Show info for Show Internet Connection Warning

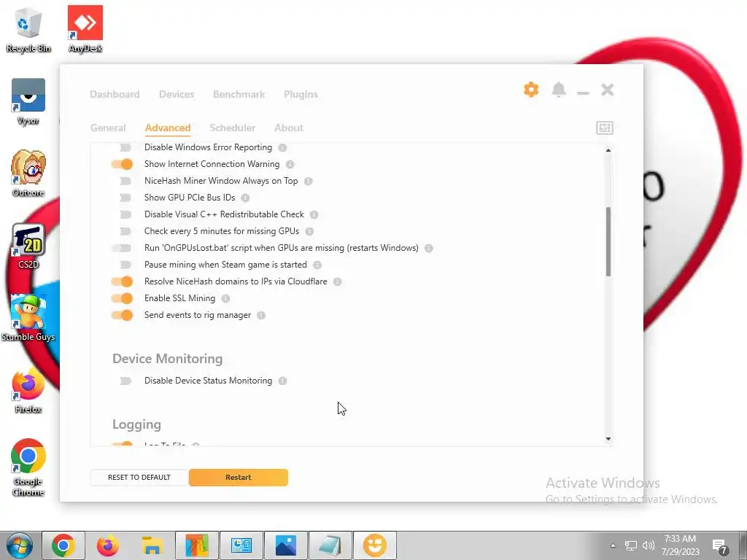[x=290, y=164]
